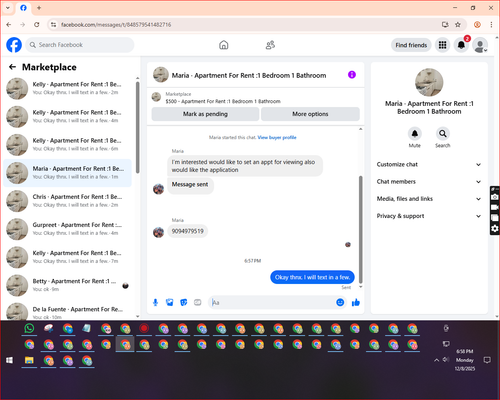
Task: View site information icon in address bar
Action: coord(53,25)
